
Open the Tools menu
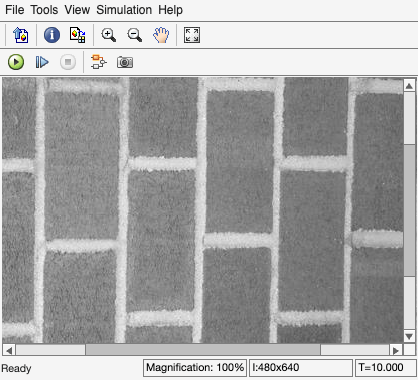[x=44, y=10]
